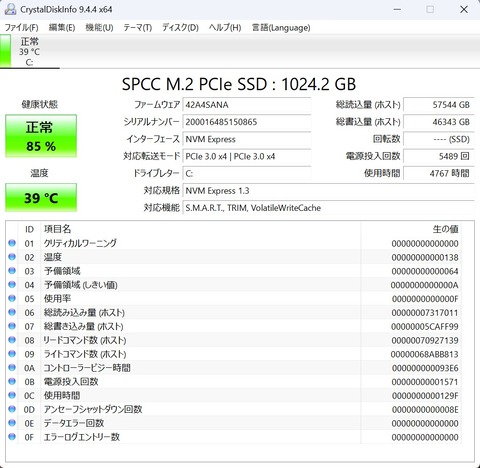Click the blue status dot for ID 0D

(12, 409)
